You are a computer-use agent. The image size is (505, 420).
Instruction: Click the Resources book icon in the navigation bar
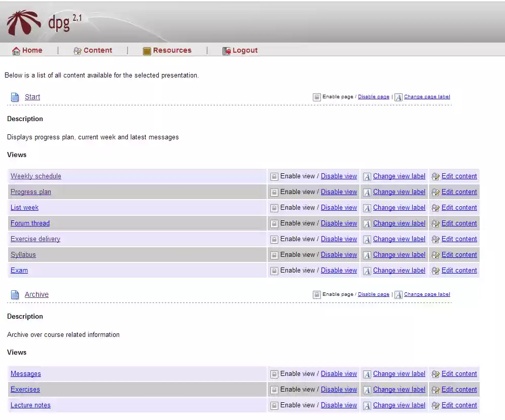click(146, 50)
